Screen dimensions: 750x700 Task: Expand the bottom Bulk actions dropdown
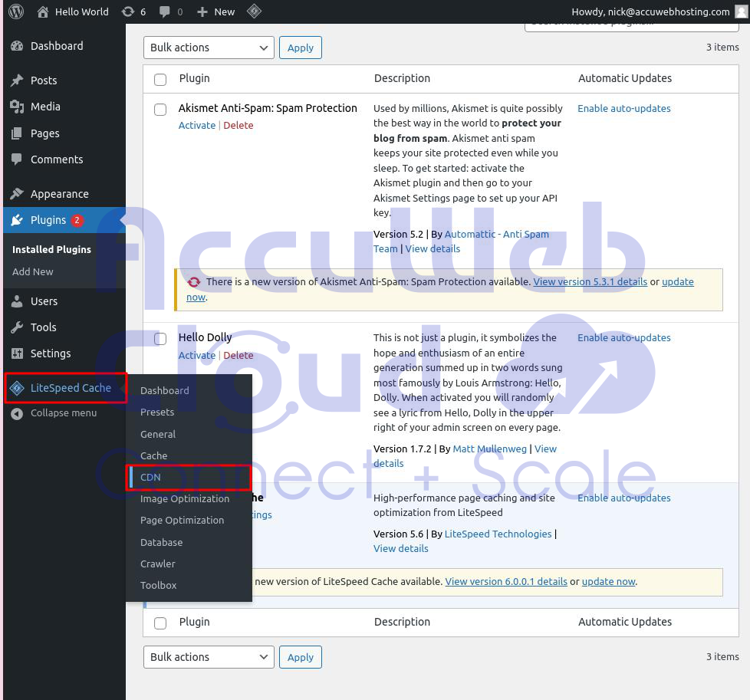point(209,657)
